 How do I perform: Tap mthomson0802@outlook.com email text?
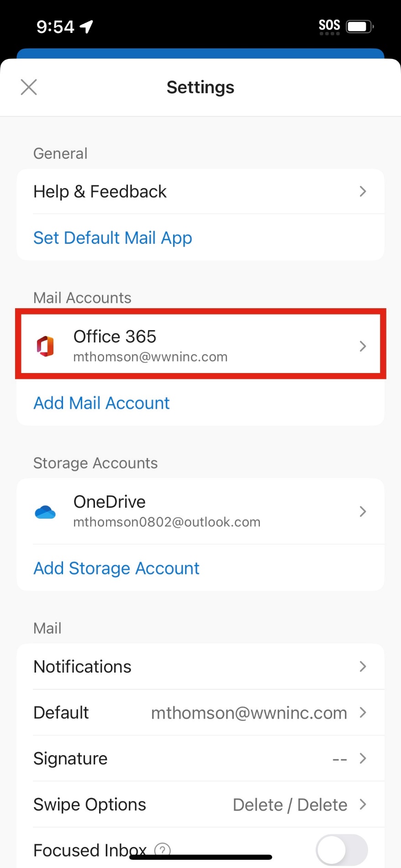point(167,522)
